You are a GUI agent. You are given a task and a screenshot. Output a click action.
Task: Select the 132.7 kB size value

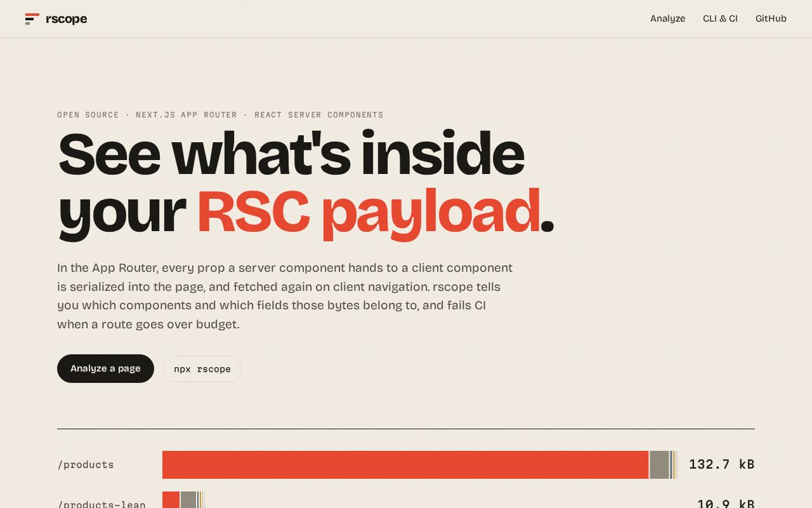pyautogui.click(x=721, y=464)
